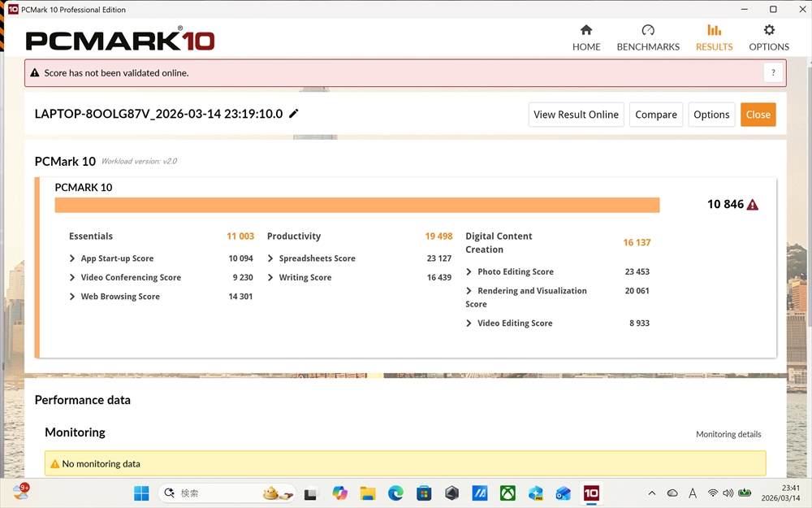Click the overall PCMark 10 orange score bar
This screenshot has width=812, height=508.
(x=356, y=205)
